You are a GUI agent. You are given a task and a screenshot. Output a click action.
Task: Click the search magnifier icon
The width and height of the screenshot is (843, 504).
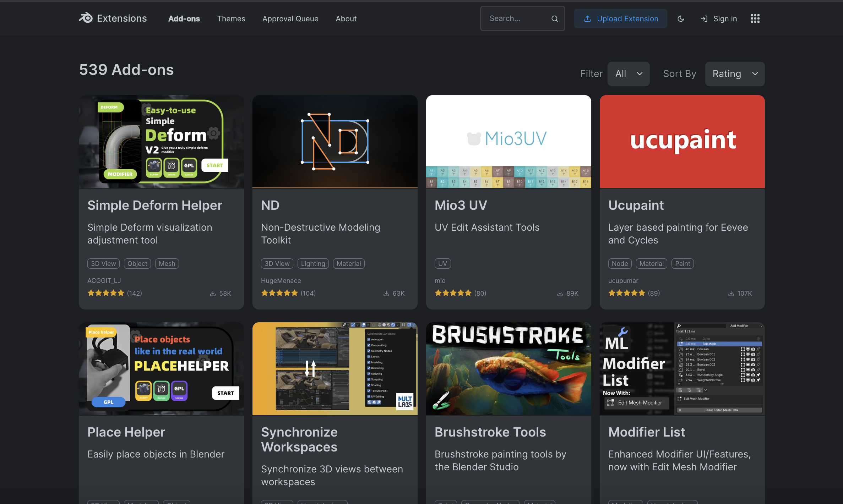555,19
